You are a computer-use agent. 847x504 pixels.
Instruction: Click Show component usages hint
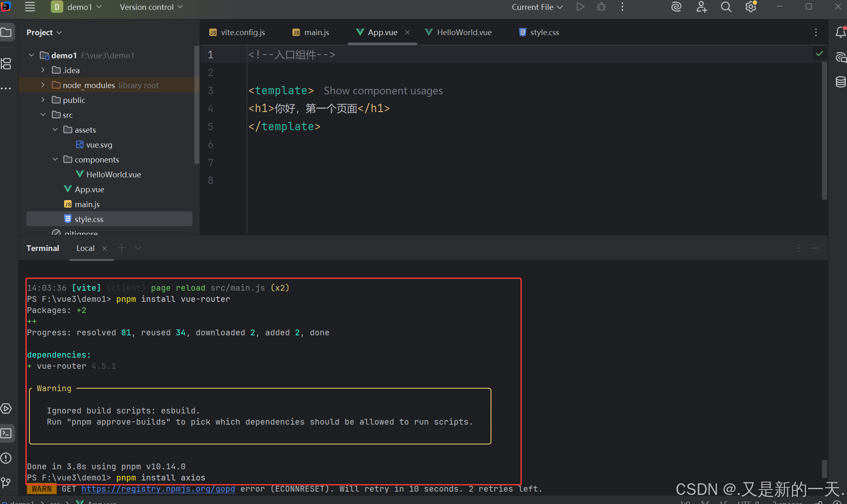click(x=383, y=91)
